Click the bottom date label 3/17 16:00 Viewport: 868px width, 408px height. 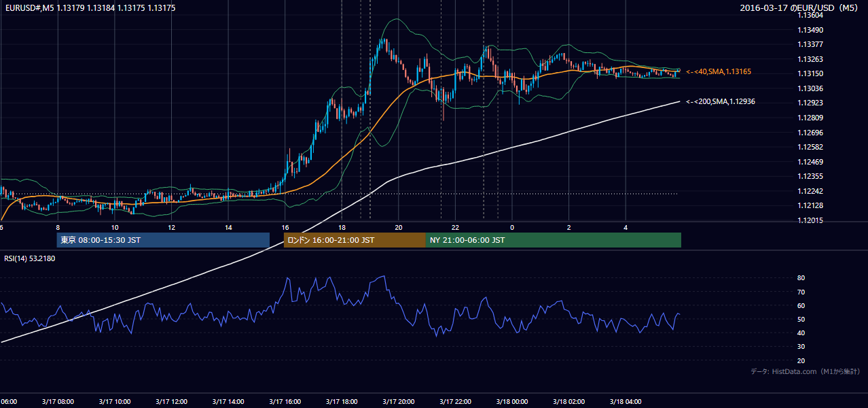click(285, 402)
